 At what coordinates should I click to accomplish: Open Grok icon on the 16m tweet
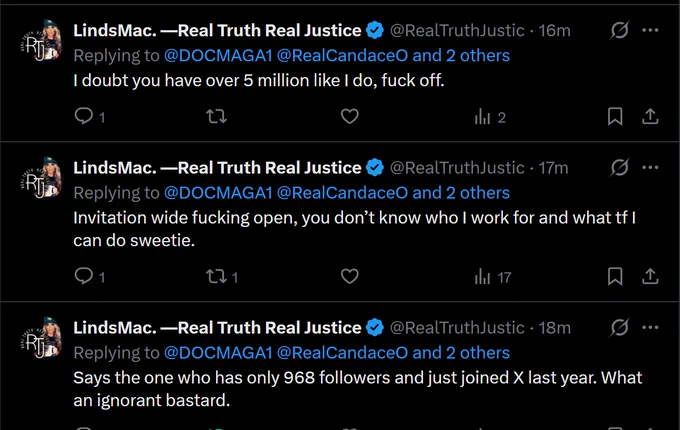click(x=619, y=30)
